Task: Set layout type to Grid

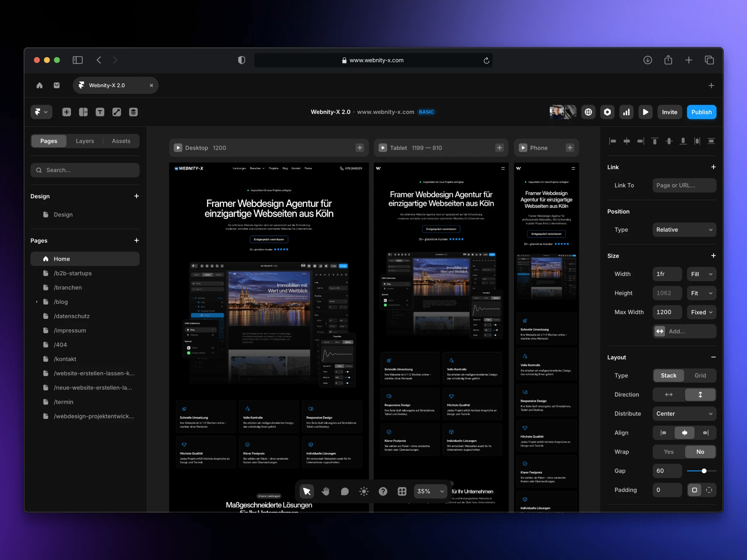Action: point(700,375)
